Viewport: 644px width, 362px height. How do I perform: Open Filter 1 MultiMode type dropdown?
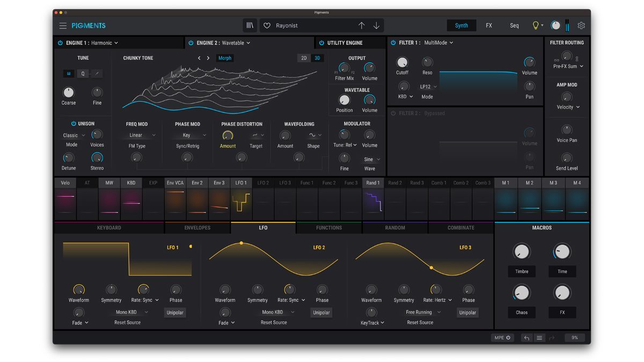tap(438, 42)
